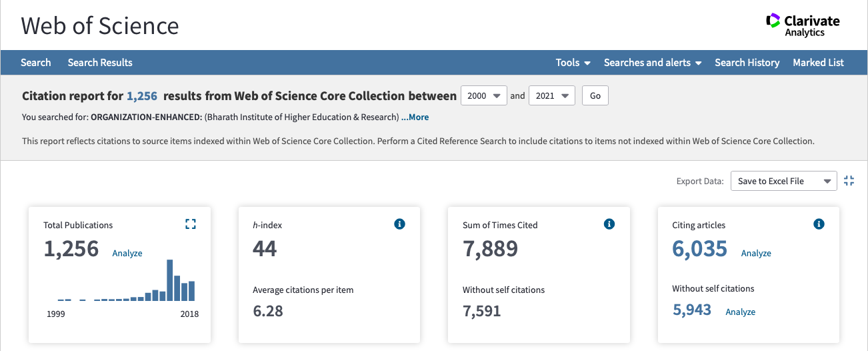868x351 pixels.
Task: Open Marked List
Action: [818, 63]
